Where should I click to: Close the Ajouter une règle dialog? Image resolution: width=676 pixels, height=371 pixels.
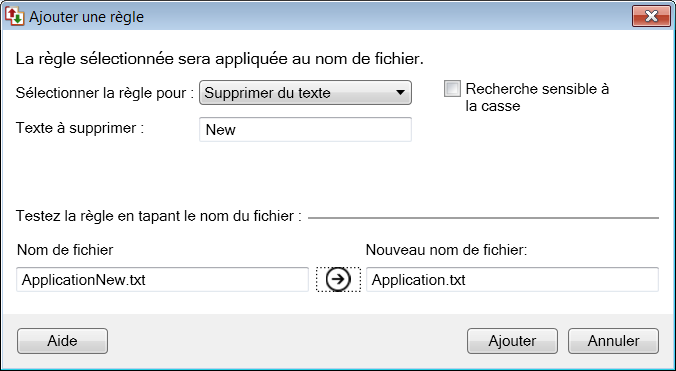tap(651, 16)
